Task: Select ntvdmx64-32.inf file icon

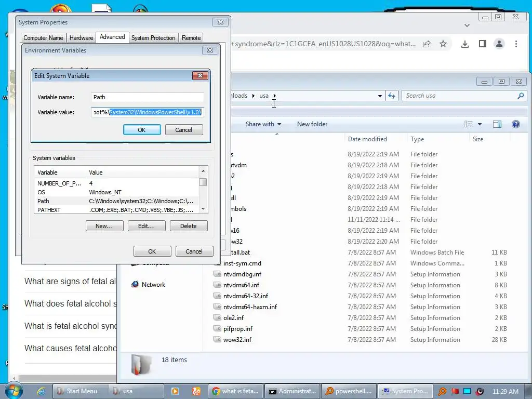Action: click(x=217, y=296)
